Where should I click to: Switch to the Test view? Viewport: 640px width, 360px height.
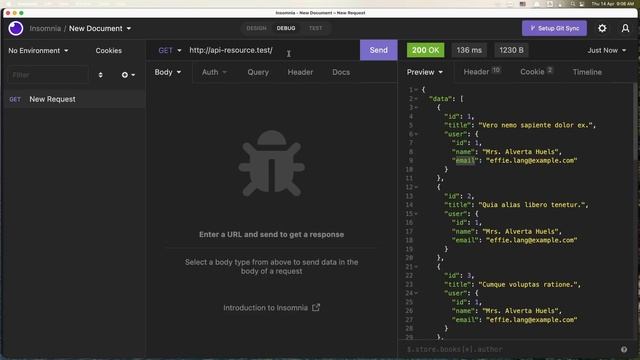coord(315,28)
